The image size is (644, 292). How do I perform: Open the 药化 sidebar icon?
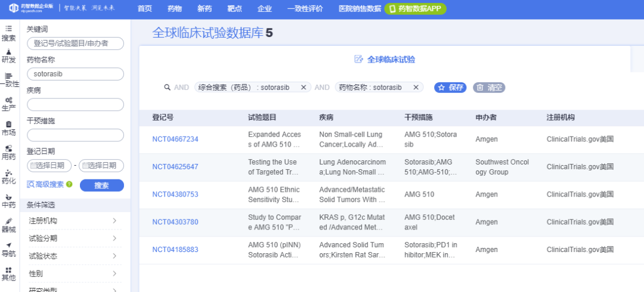[8, 176]
